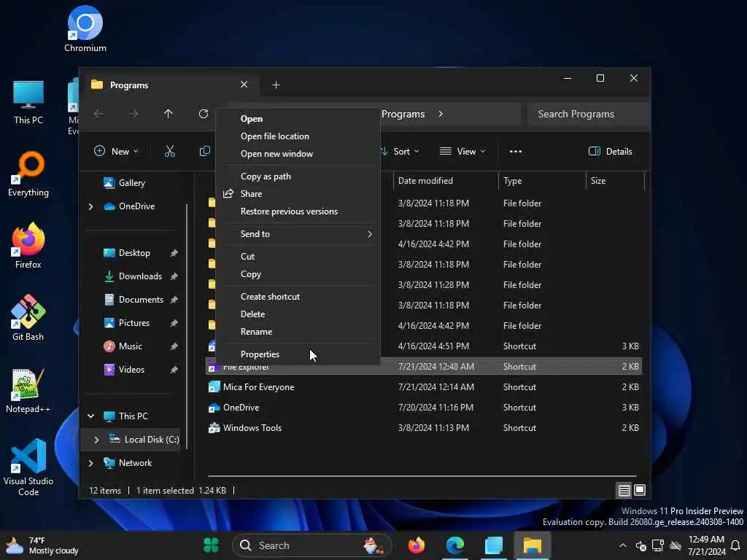This screenshot has width=747, height=560.
Task: Click the File Explorer taskbar icon
Action: (532, 545)
